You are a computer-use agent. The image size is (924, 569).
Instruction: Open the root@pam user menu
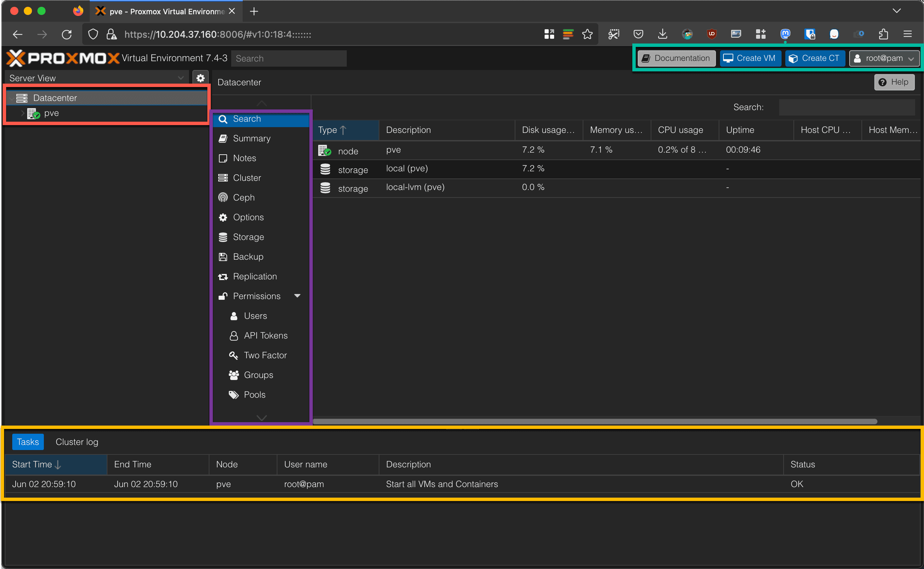pos(884,58)
